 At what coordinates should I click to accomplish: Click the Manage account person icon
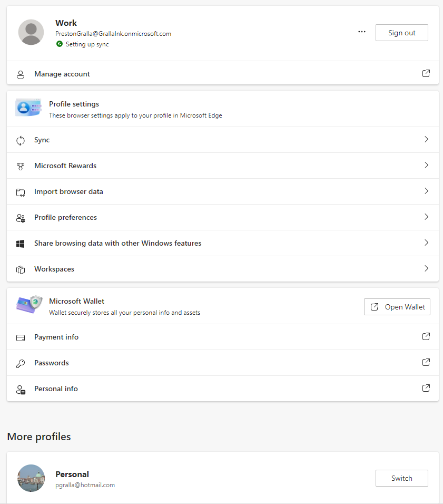click(x=20, y=74)
